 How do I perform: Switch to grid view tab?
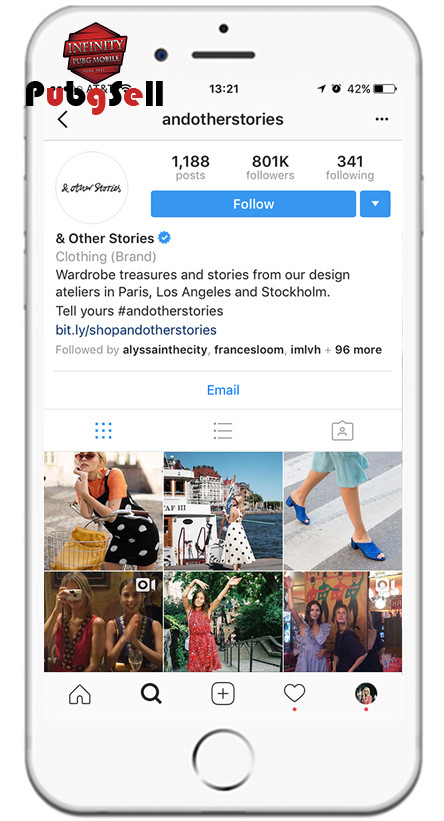[x=103, y=430]
